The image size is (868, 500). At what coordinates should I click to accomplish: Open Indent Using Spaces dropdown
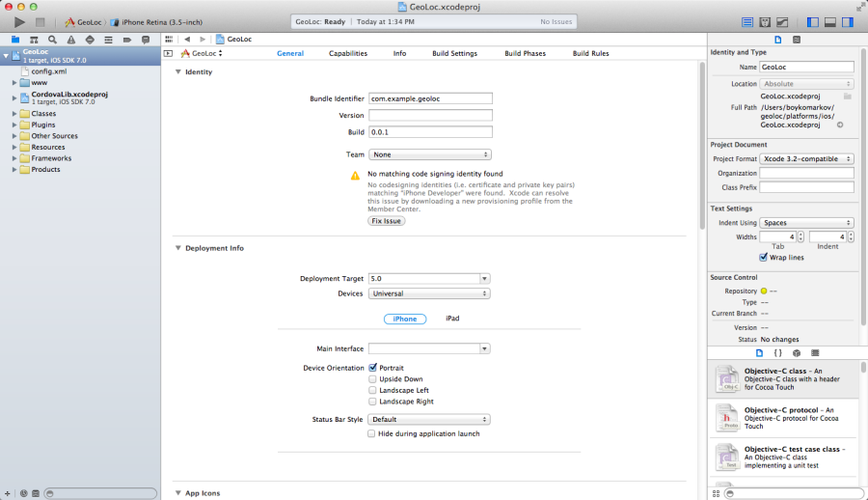806,223
